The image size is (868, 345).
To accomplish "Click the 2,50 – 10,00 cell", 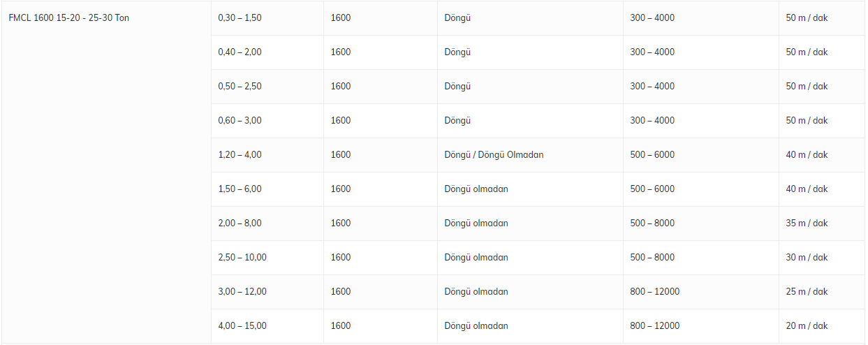I will tap(242, 258).
